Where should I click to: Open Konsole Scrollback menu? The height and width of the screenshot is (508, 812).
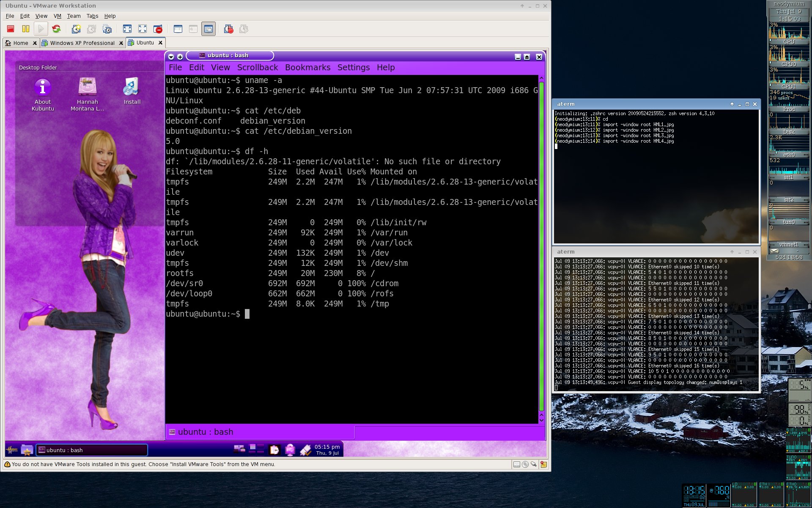258,67
